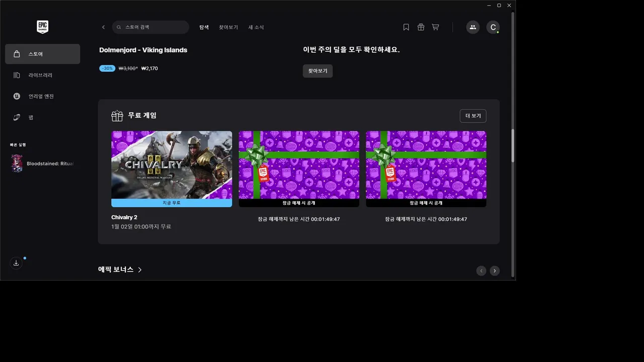Click the 지금 무료 banner
Viewport: 644px width, 362px height.
pos(172,203)
